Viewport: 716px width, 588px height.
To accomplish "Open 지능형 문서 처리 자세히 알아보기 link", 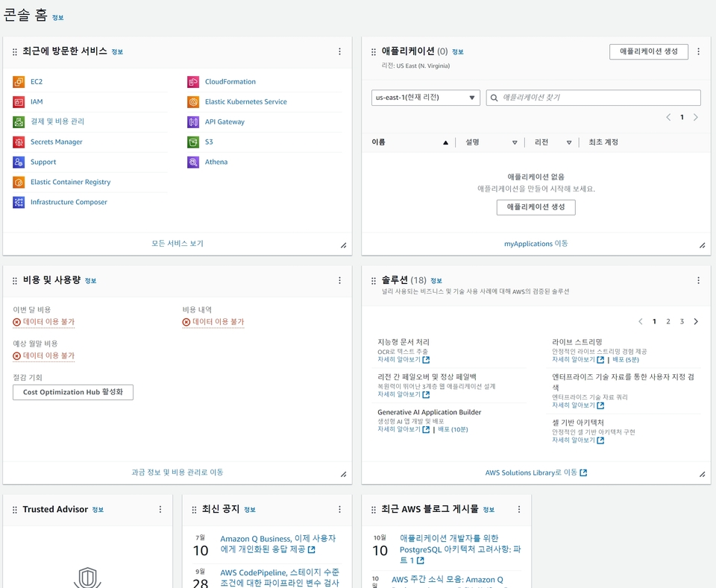I will pos(403,359).
